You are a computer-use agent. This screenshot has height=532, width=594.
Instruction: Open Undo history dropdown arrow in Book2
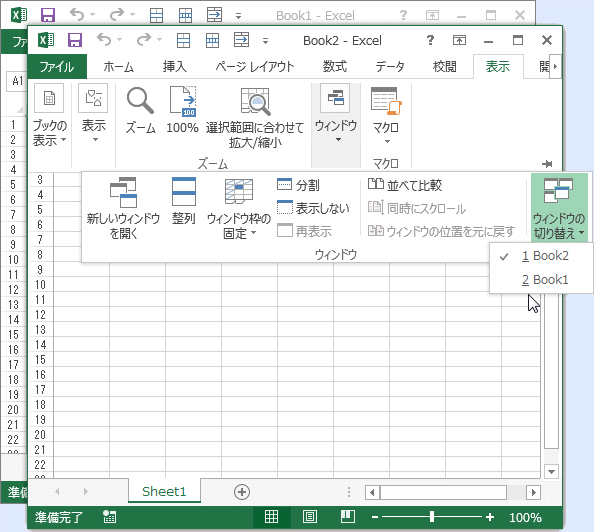pos(119,39)
